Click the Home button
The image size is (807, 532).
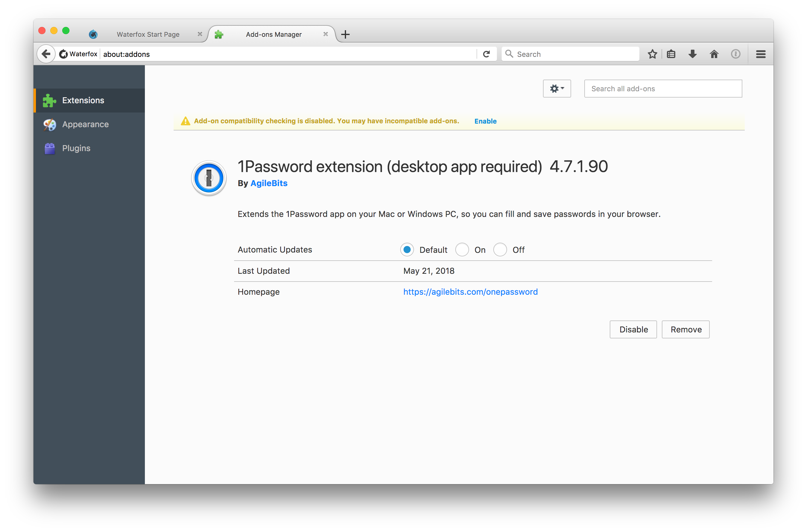(x=714, y=54)
